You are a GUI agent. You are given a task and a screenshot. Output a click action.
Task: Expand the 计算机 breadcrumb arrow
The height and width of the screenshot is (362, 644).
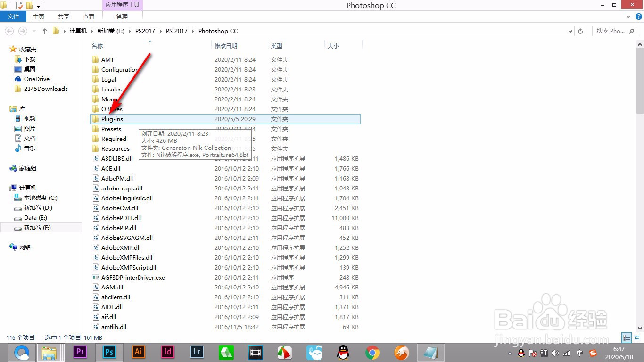tap(92, 31)
